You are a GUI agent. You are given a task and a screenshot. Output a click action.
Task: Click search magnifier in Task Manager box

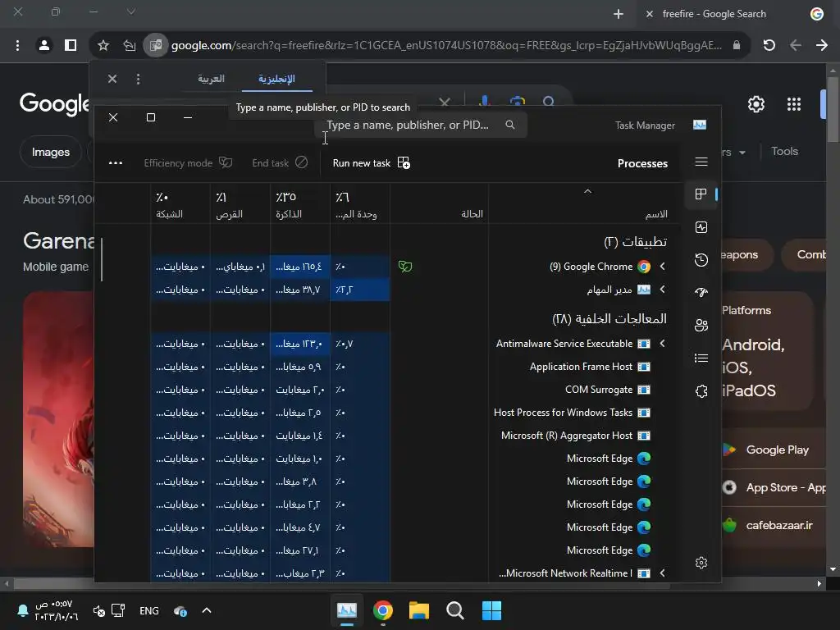click(x=510, y=125)
